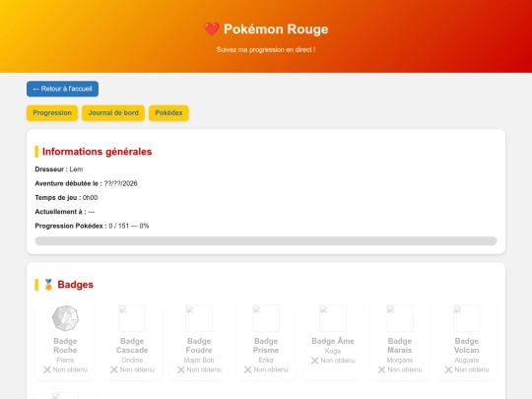532x399 pixels.
Task: Click the Retour à l'accueil button
Action: point(62,89)
